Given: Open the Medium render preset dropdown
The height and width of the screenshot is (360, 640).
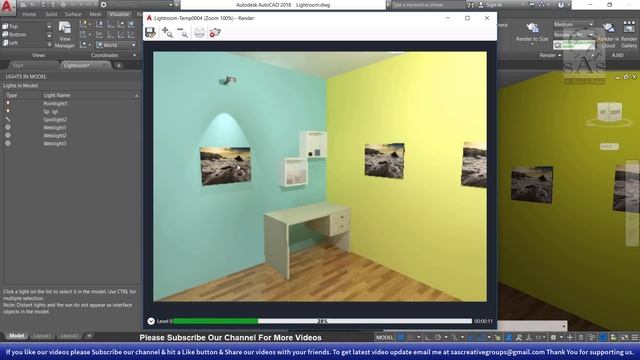Looking at the screenshot, I should click(x=573, y=24).
